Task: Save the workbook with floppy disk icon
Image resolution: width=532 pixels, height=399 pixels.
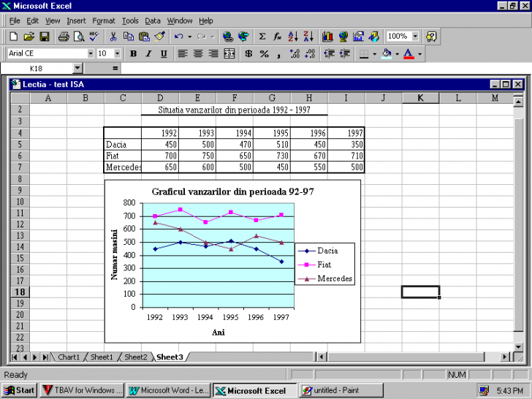Action: [45, 37]
